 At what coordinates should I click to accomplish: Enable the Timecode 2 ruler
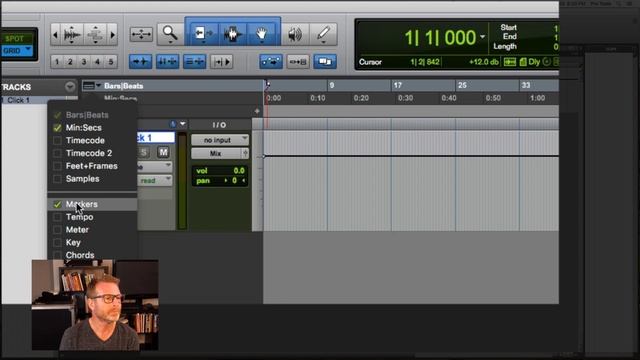pos(57,153)
